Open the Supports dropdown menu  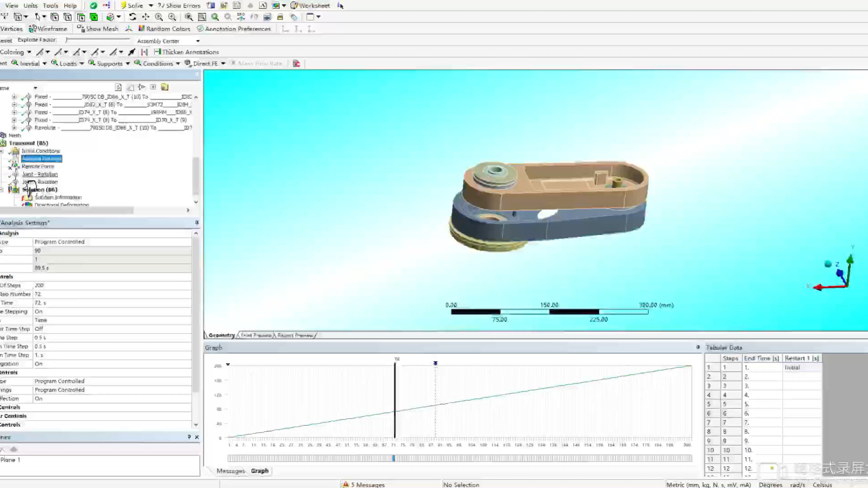(x=110, y=63)
